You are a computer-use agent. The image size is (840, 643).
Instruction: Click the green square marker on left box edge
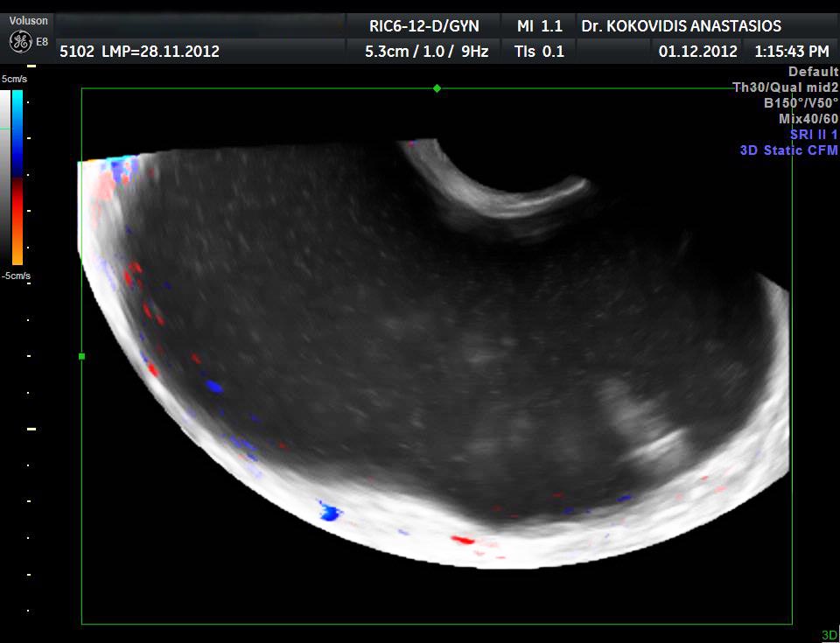[82, 356]
